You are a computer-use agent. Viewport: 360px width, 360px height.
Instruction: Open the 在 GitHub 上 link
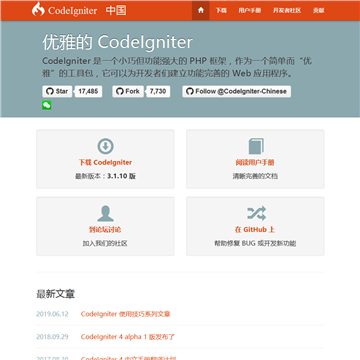point(255,230)
